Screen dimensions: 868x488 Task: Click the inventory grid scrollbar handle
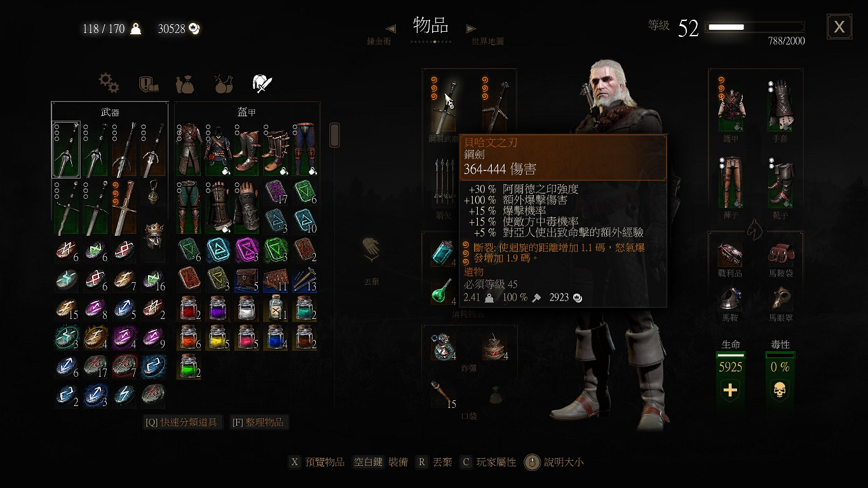tap(334, 135)
